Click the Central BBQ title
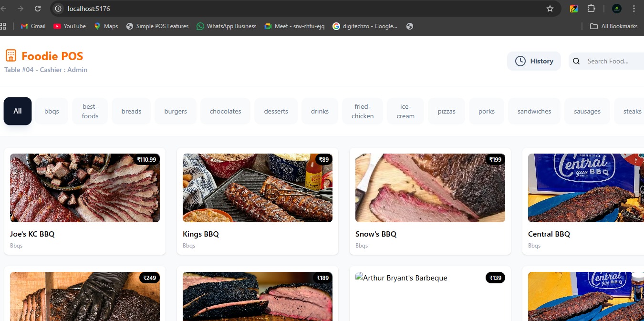Image resolution: width=644 pixels, height=321 pixels. pyautogui.click(x=549, y=234)
